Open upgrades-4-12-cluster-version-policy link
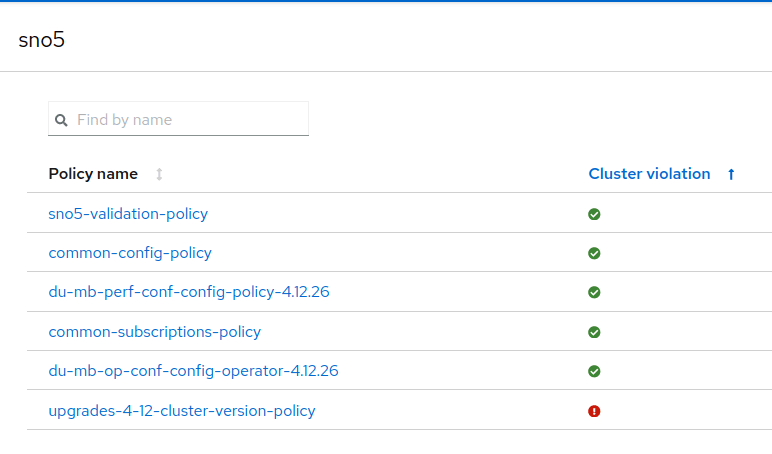 tap(182, 411)
